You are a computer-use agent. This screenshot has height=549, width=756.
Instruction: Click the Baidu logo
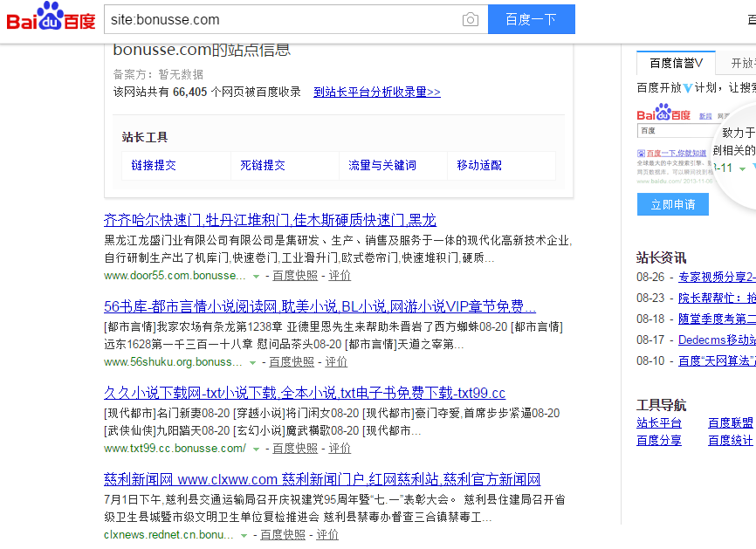[51, 18]
